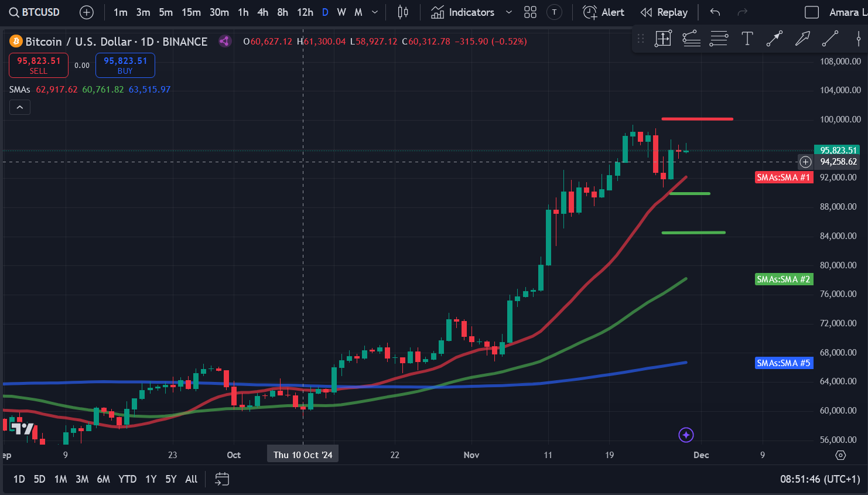Set the date range to YTD
The image size is (868, 495).
point(127,479)
